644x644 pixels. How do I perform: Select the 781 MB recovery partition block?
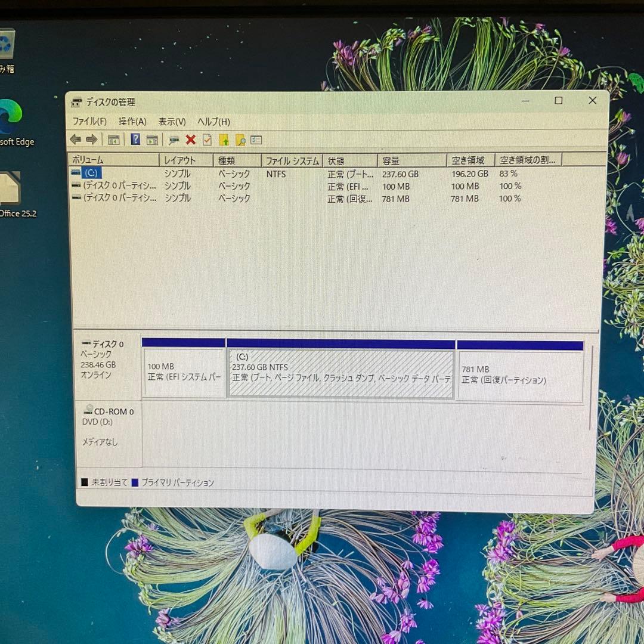coord(519,371)
